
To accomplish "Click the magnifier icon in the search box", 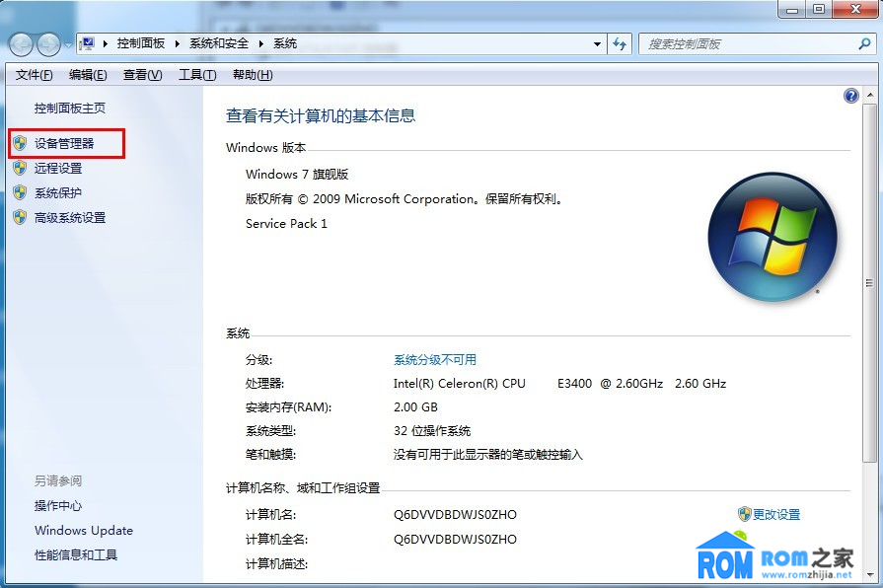I will click(x=864, y=44).
